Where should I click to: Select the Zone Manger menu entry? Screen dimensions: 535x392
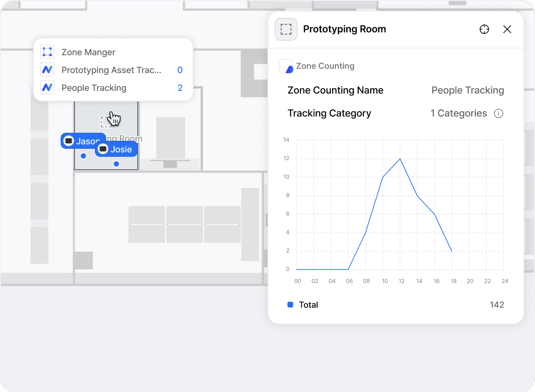88,52
